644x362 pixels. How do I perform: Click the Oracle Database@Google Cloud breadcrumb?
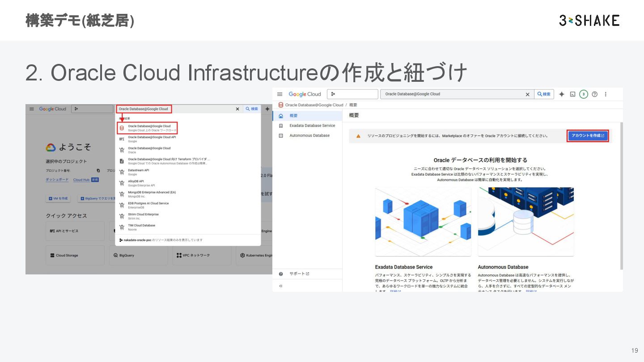pos(314,105)
